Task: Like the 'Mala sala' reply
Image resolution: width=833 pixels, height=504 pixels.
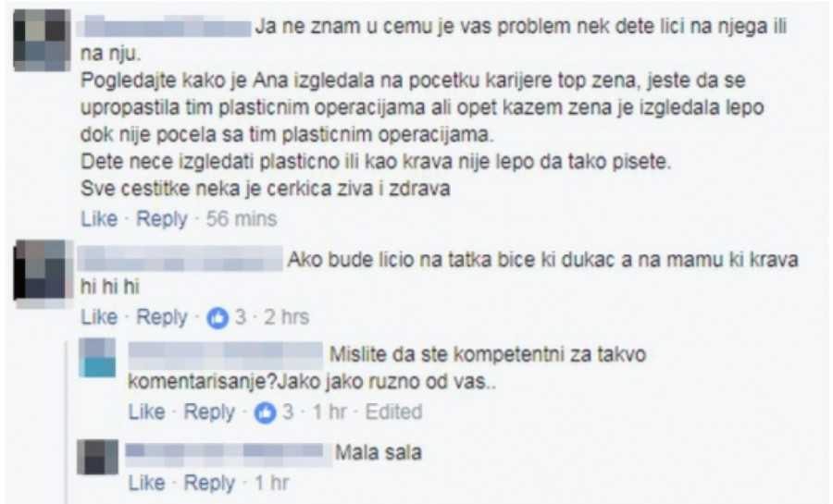Action: (146, 483)
